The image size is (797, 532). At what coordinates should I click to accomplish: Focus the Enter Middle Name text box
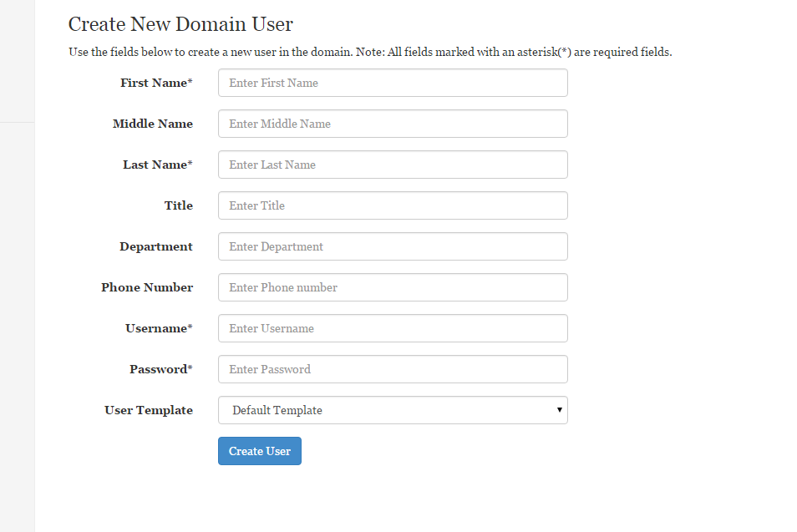coord(393,124)
